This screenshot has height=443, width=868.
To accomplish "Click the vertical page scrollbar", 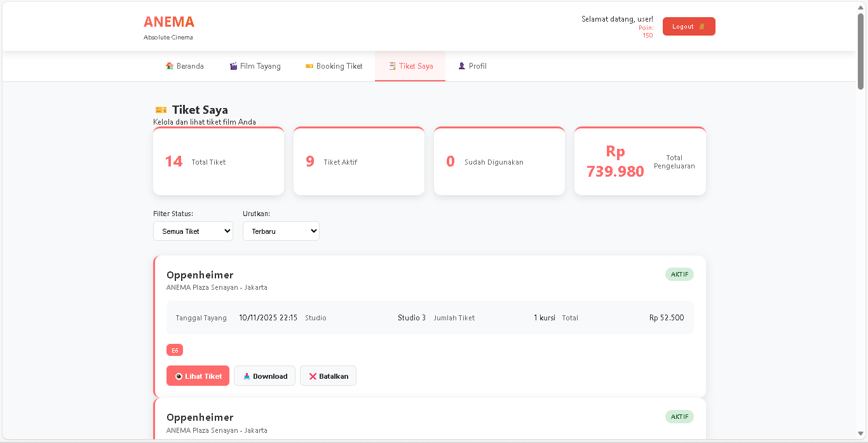I will (x=861, y=51).
